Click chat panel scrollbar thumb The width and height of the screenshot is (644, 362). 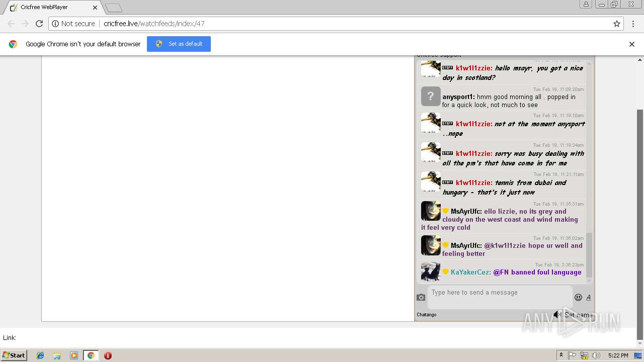pos(590,255)
